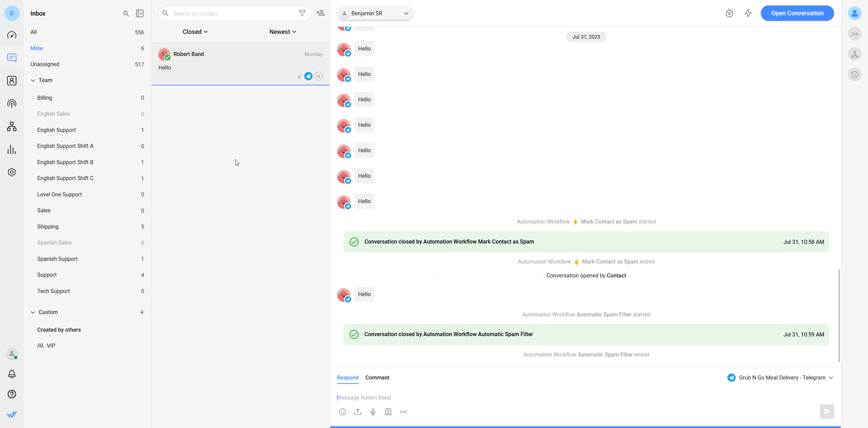Viewport: 868px width, 428px height.
Task: Click the new conversation icon
Action: [320, 13]
